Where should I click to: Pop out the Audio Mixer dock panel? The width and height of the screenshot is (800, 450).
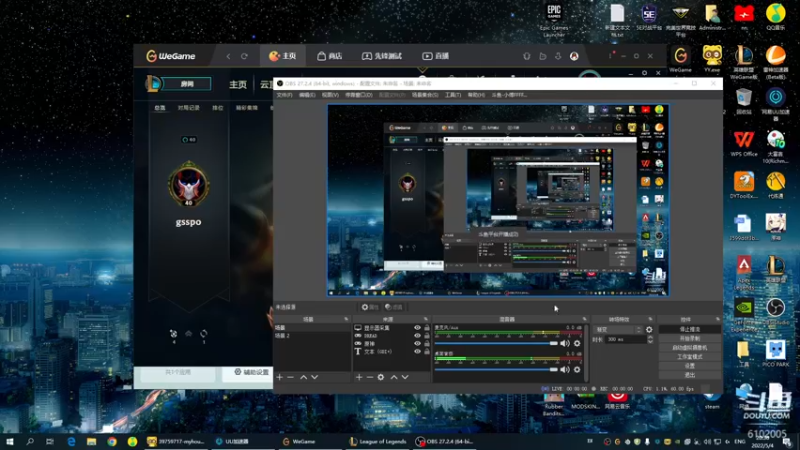pos(585,319)
